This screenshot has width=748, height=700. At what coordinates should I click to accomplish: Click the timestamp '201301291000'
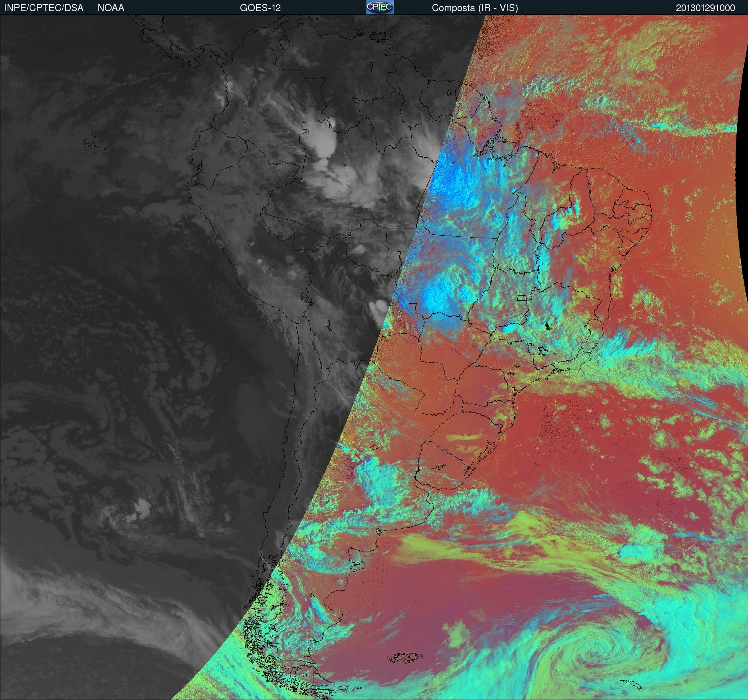tap(705, 8)
